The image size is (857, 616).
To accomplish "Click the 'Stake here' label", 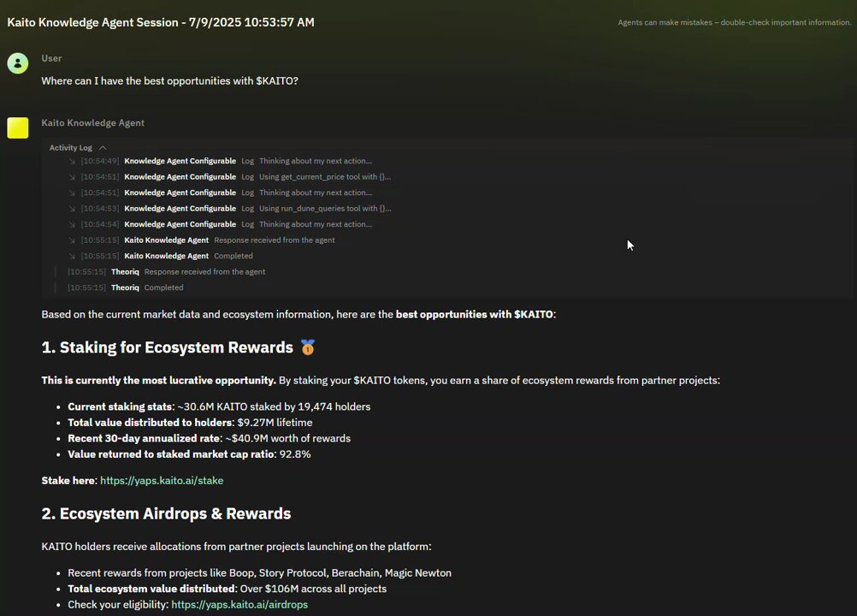I will point(68,481).
